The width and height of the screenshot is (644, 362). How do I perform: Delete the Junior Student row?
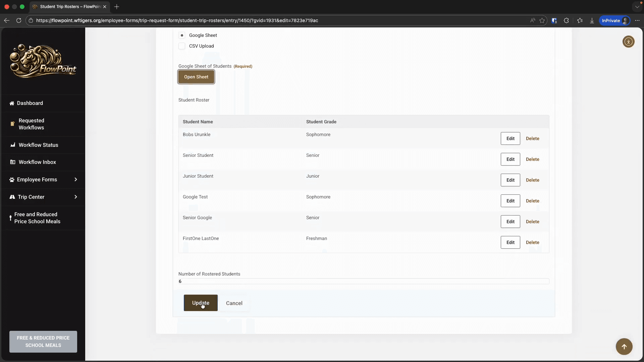[532, 180]
